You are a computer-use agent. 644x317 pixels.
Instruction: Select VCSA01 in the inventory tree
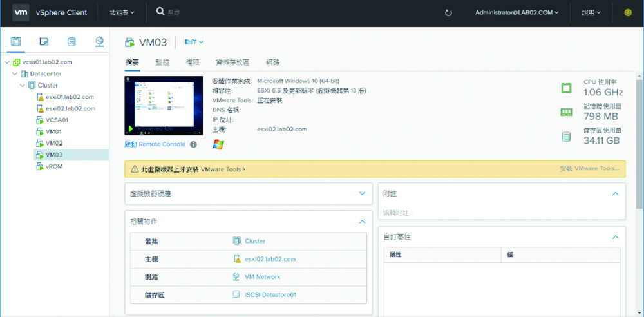pyautogui.click(x=57, y=120)
